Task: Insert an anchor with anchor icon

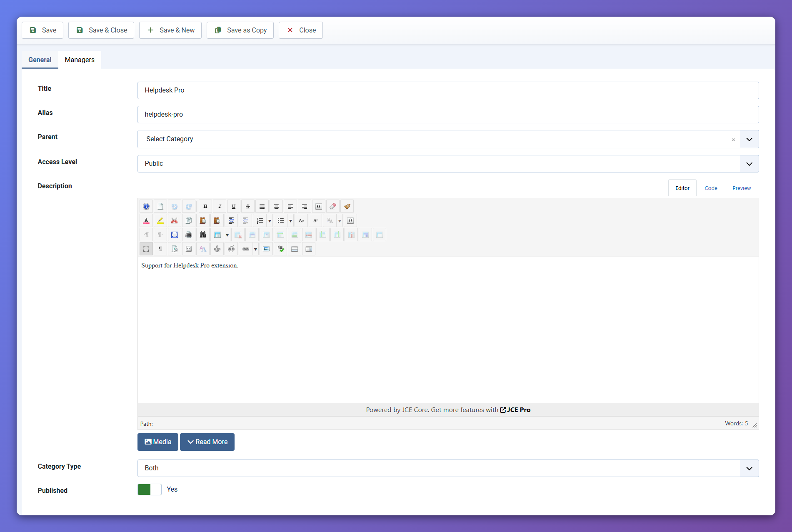Action: pyautogui.click(x=217, y=249)
